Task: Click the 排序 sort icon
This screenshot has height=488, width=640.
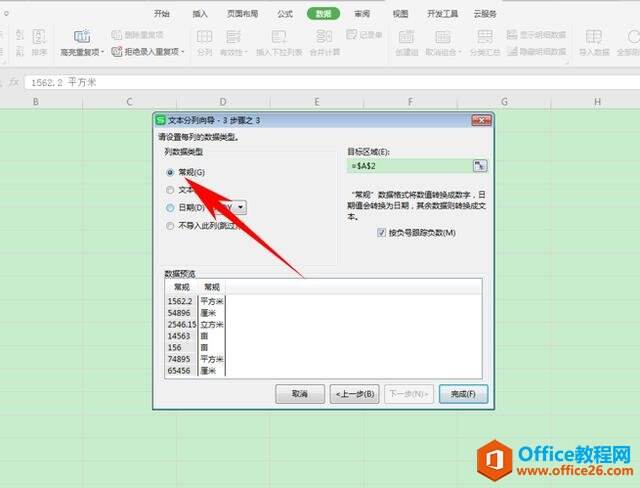Action: tap(39, 37)
